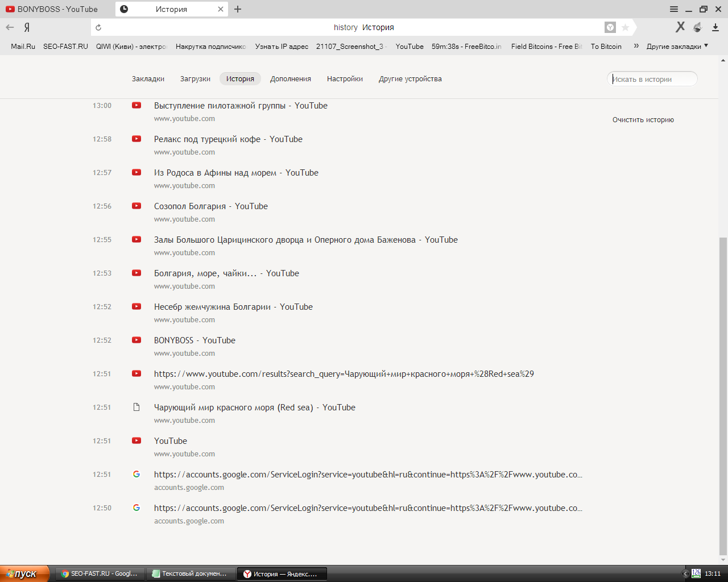
Task: Open Релакс под турецкий кофе entry
Action: 228,139
